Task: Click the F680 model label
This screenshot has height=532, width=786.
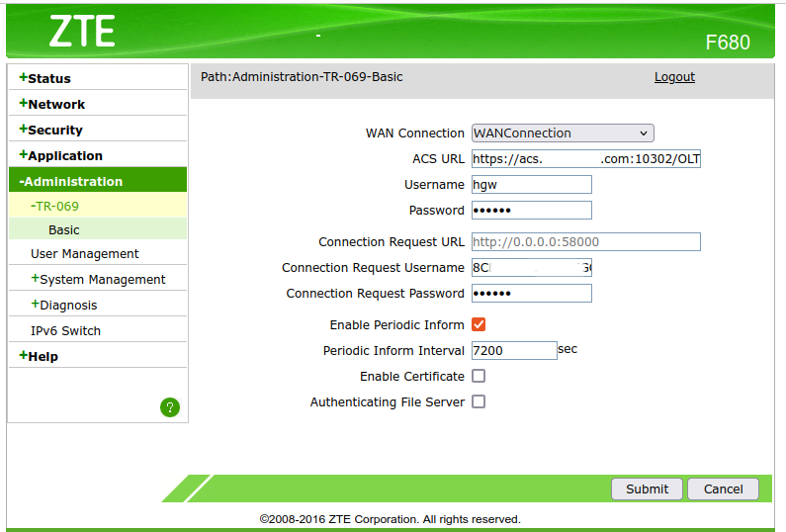Action: point(728,43)
